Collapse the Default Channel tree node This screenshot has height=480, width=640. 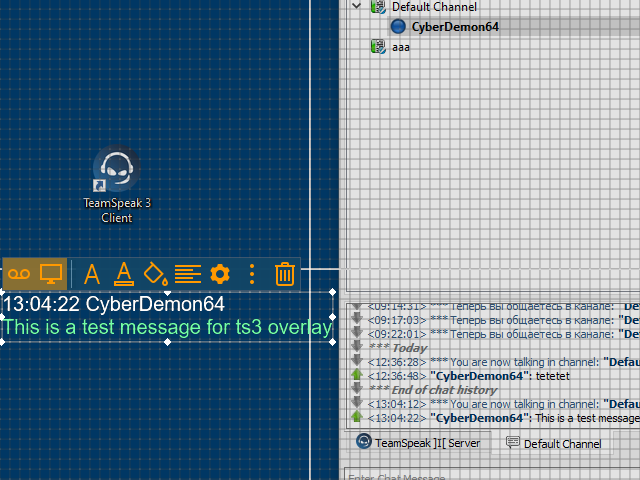[356, 6]
